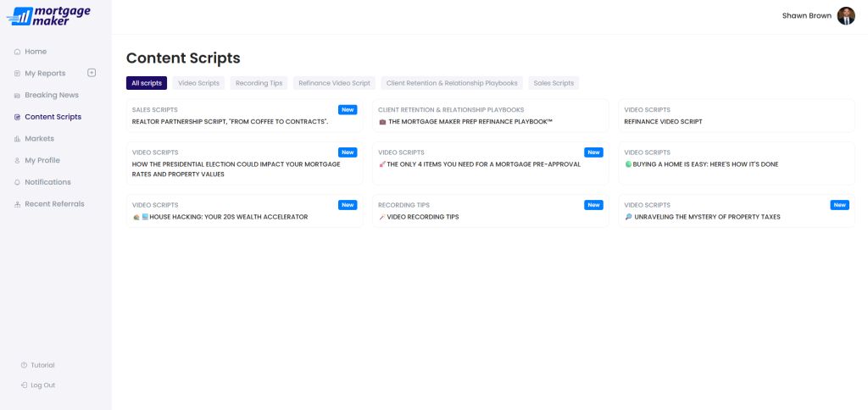The width and height of the screenshot is (868, 410).
Task: Click the Breaking News sidebar icon
Action: tap(17, 96)
